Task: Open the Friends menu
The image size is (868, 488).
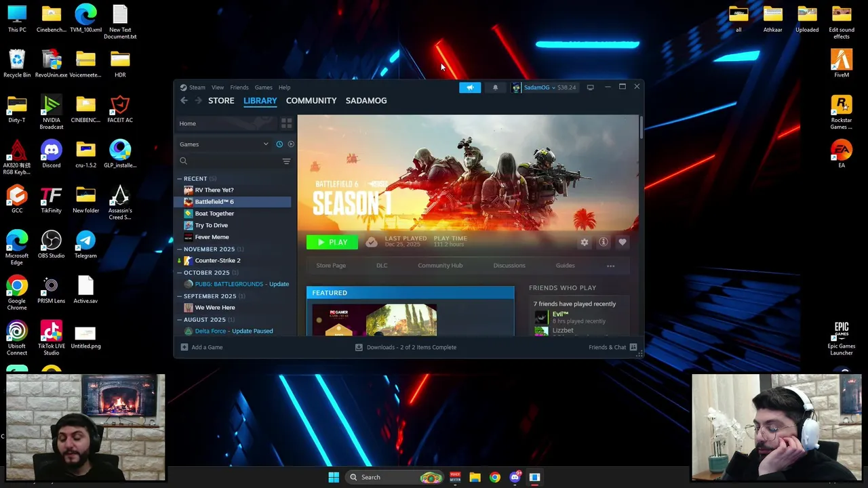Action: coord(239,87)
